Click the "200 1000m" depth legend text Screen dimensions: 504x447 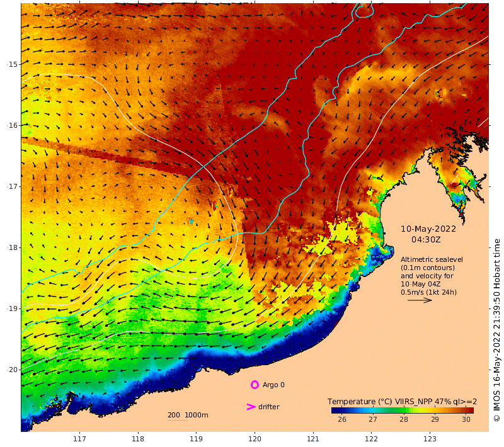[x=188, y=415]
